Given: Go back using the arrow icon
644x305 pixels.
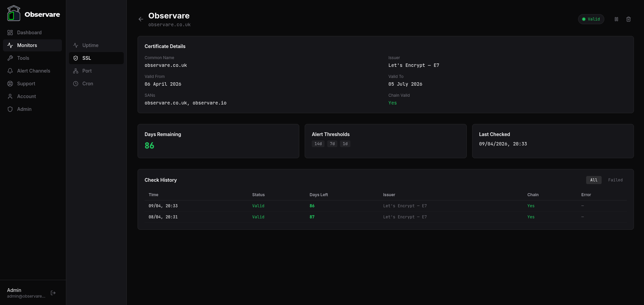Looking at the screenshot, I should pyautogui.click(x=141, y=19).
